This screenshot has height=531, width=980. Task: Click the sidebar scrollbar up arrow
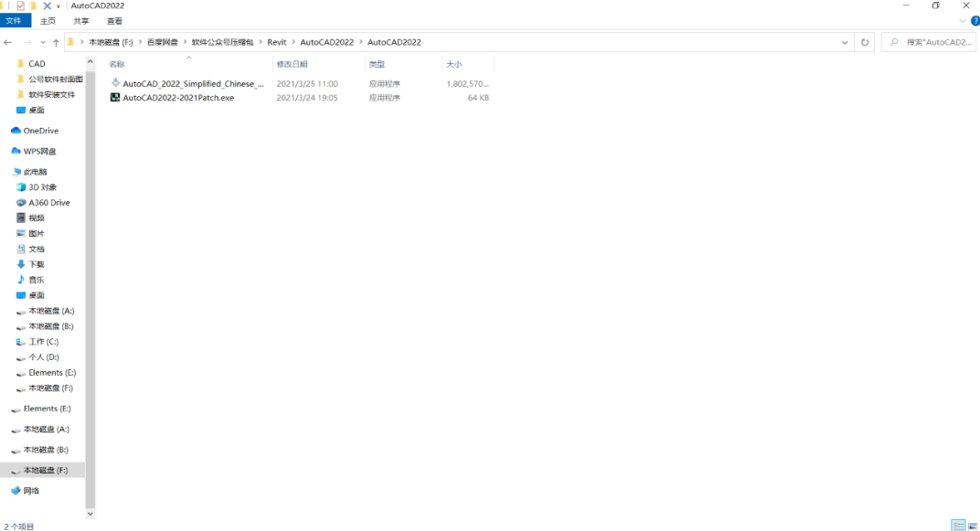tap(90, 62)
